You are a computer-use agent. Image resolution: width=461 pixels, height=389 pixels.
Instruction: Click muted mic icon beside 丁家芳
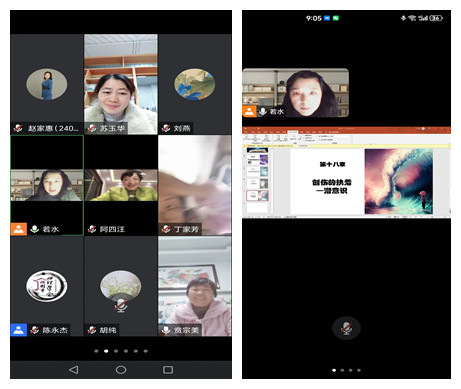[166, 229]
